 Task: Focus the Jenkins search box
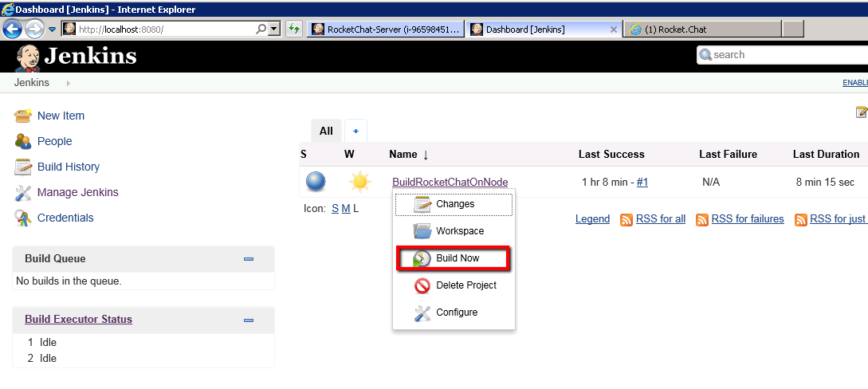pyautogui.click(x=782, y=55)
